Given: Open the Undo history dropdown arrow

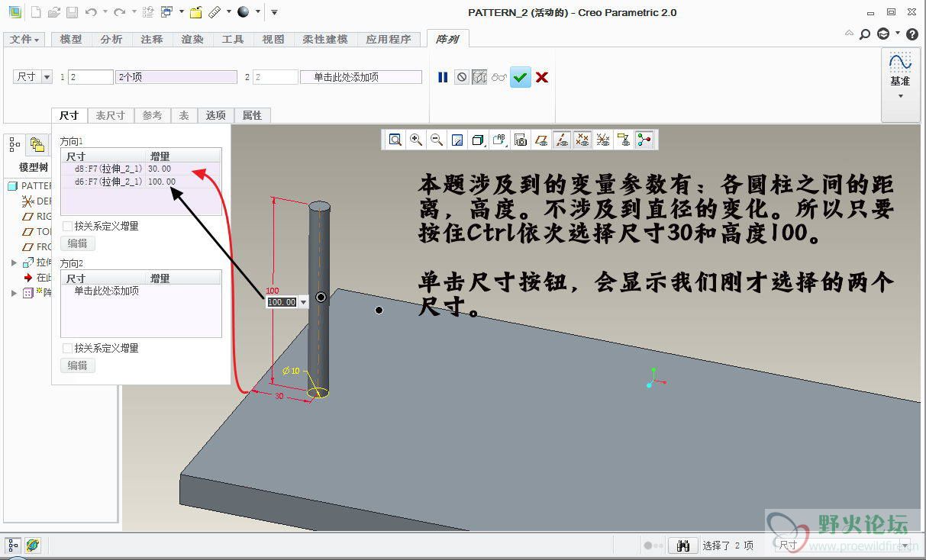Looking at the screenshot, I should coord(105,12).
